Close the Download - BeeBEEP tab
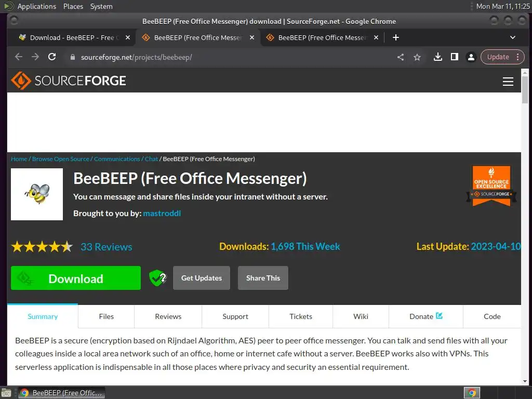The image size is (532, 399). tap(128, 37)
